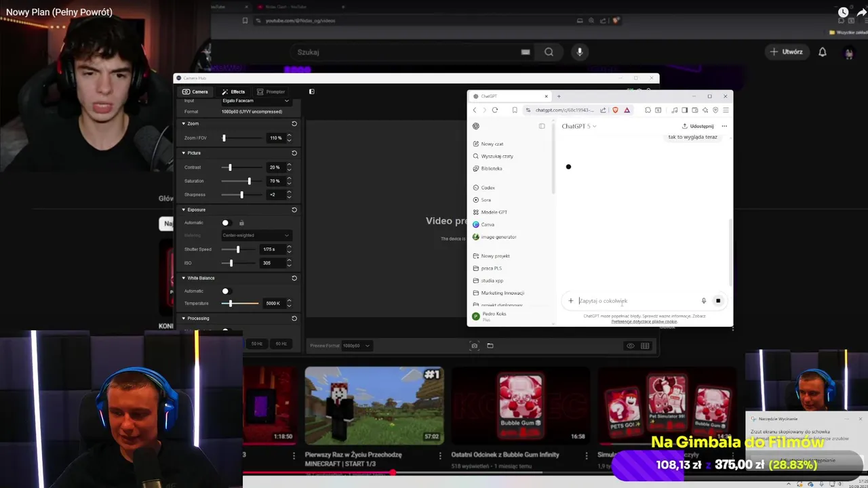This screenshot has height=488, width=868.
Task: Collapse Camera Hub side panel icon
Action: coord(312,91)
